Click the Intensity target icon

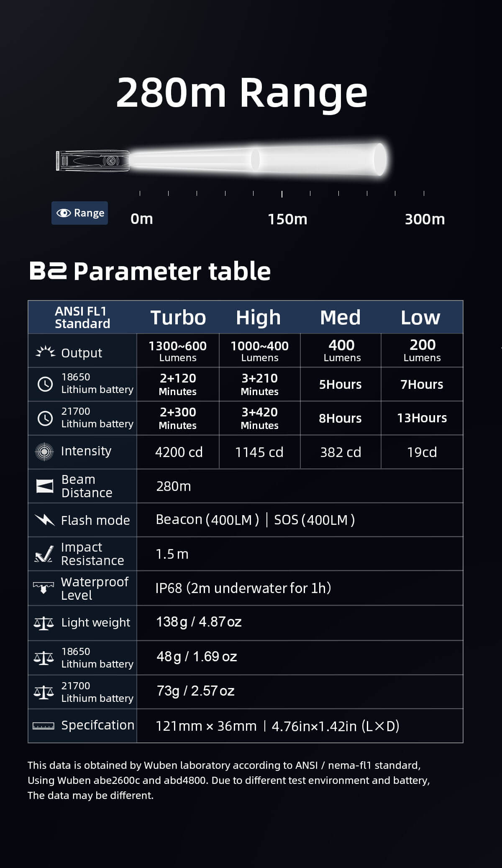[45, 452]
